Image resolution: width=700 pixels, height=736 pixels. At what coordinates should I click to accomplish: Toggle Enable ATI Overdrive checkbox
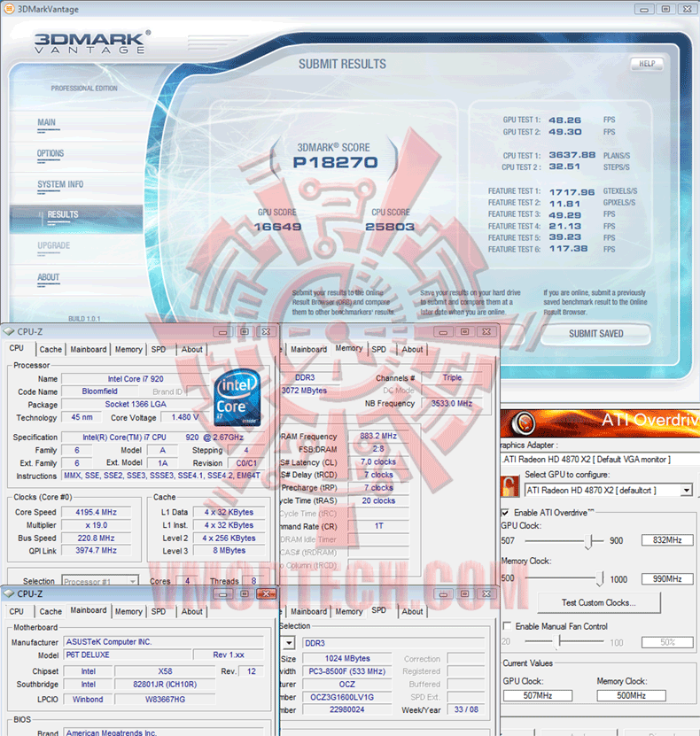[x=505, y=513]
